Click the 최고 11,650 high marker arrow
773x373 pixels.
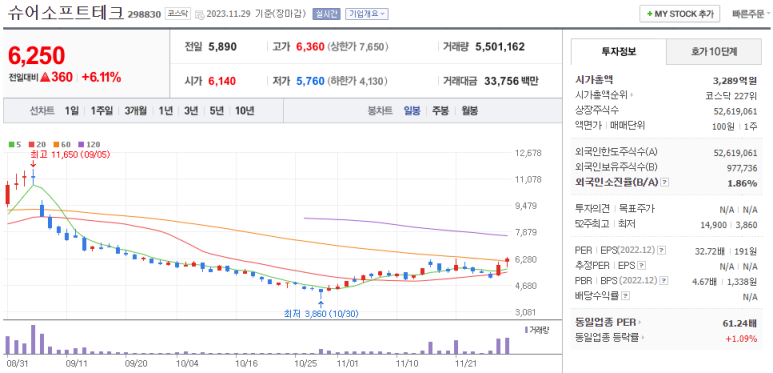coord(33,164)
